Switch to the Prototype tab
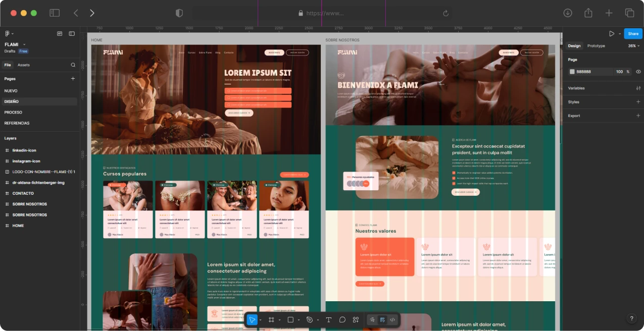Viewport: 644px width, 331px height. (x=596, y=46)
